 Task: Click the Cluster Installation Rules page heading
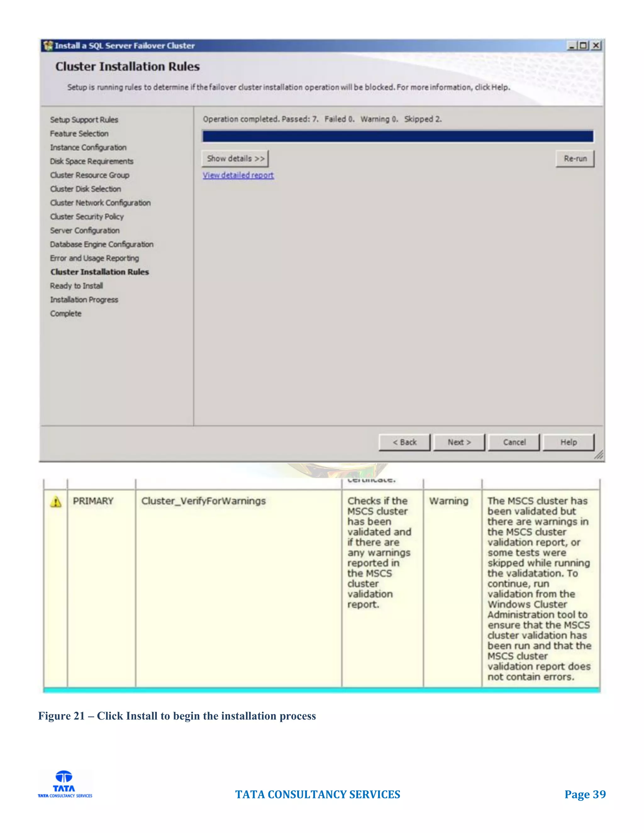[127, 66]
